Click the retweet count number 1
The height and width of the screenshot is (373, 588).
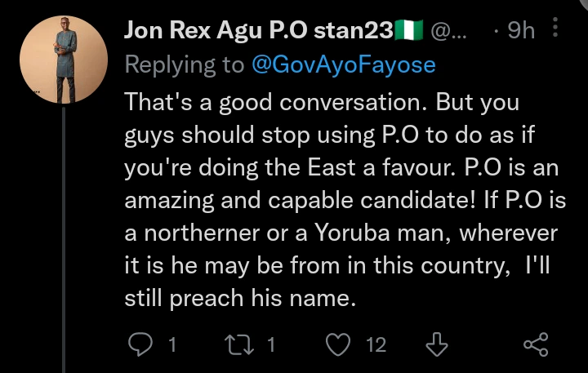coord(271,345)
